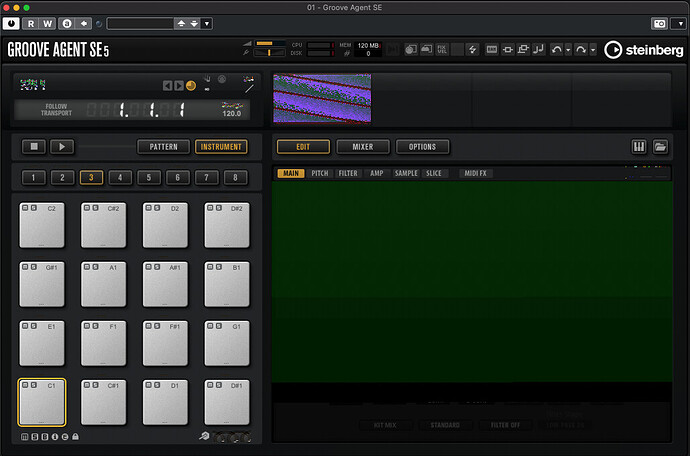The width and height of the screenshot is (690, 456).
Task: Open the redo history dropdown
Action: pos(593,50)
